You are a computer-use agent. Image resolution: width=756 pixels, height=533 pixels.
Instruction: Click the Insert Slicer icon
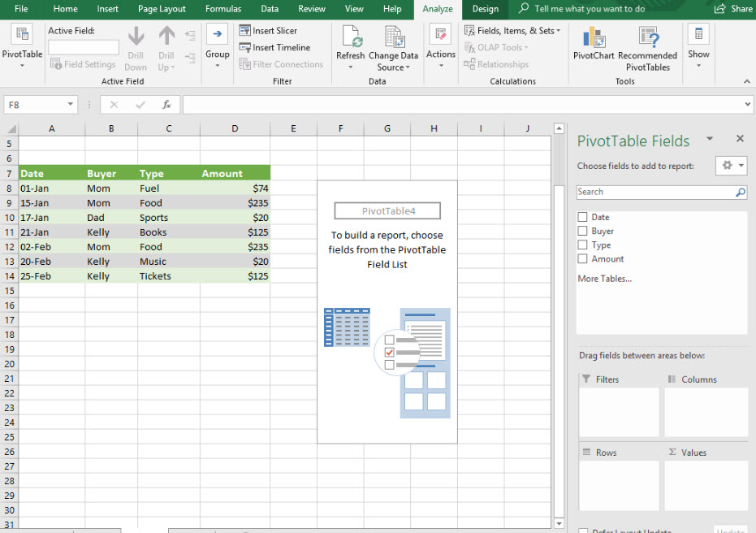click(x=245, y=31)
